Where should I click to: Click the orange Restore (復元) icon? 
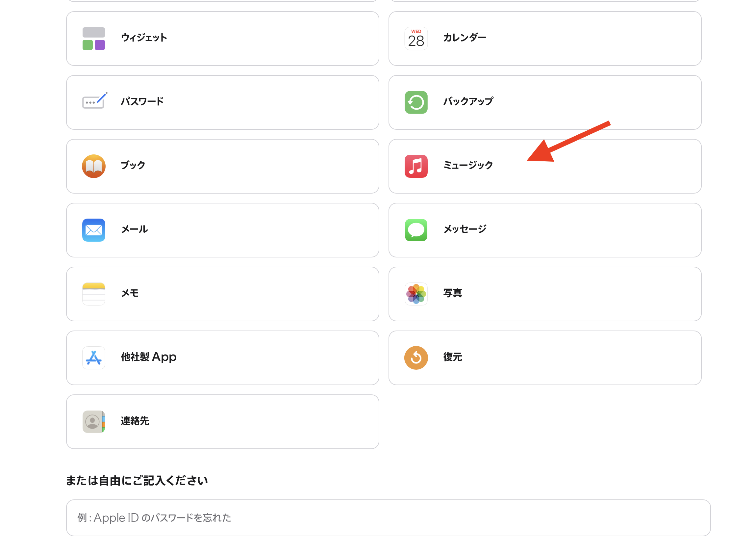coord(416,358)
